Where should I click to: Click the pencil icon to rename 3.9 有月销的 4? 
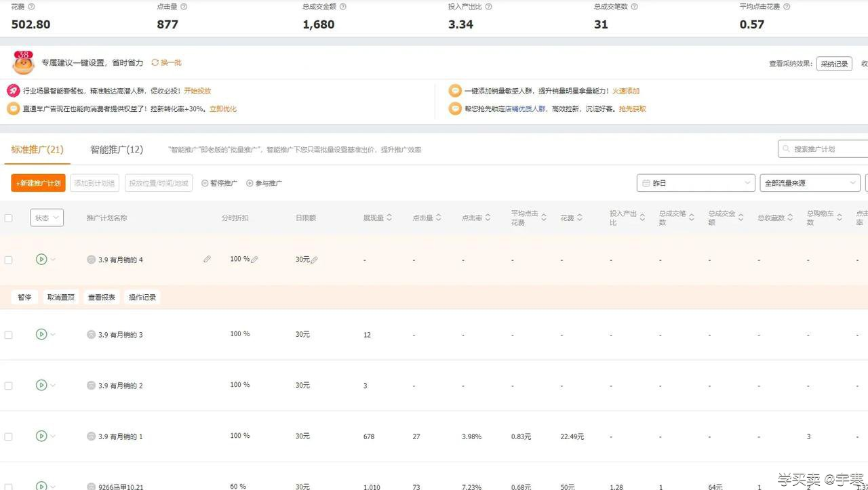click(207, 259)
